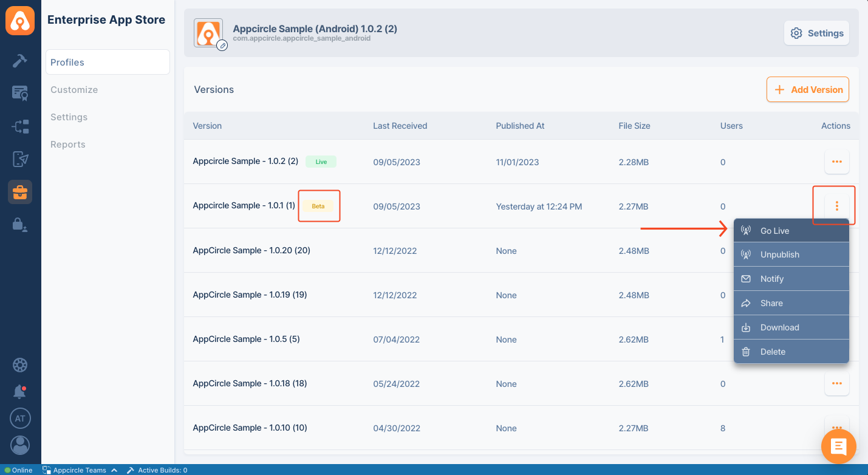Click the app title Appcircle Sample (Android) 1.0.2 (2)
868x475 pixels.
pos(315,29)
